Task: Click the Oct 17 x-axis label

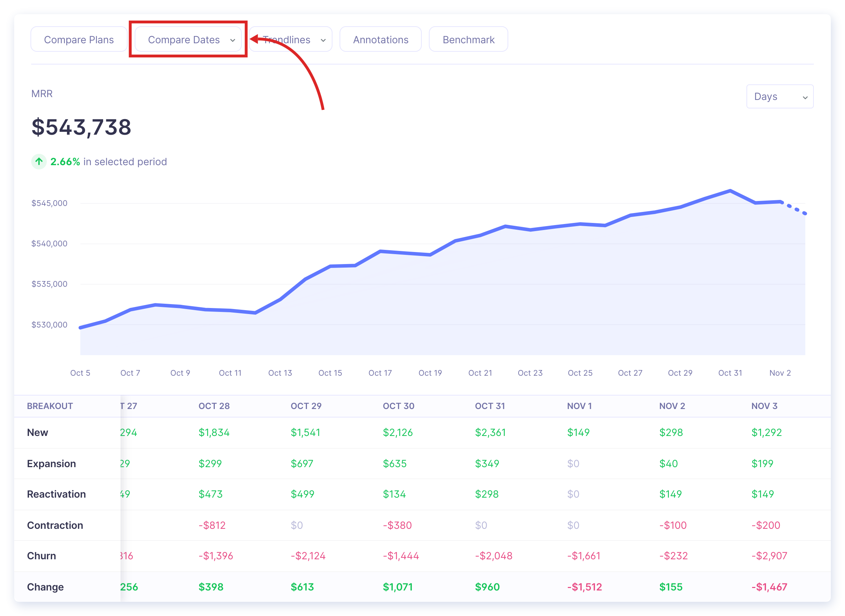Action: tap(380, 373)
